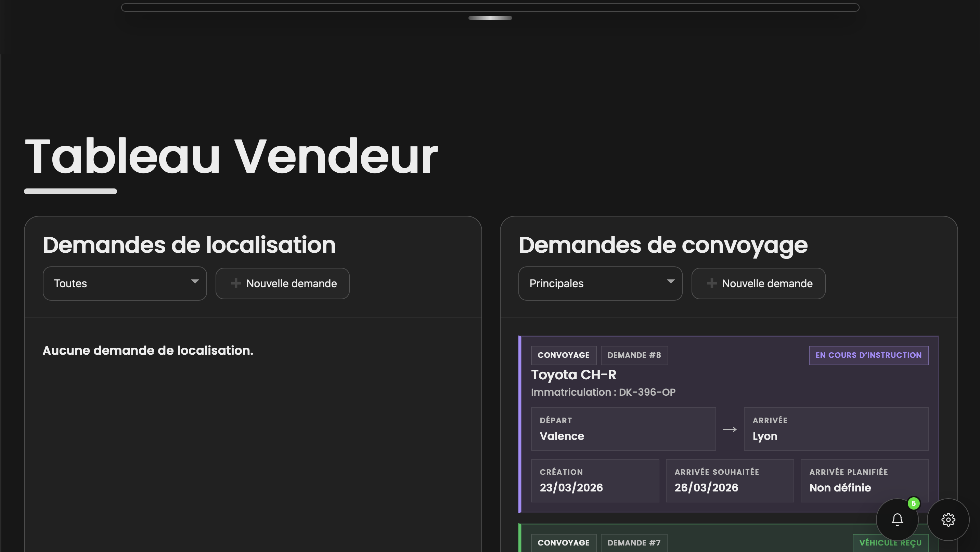Click the En cours d'instruction status badge
Viewport: 980px width, 552px height.
pyautogui.click(x=868, y=355)
